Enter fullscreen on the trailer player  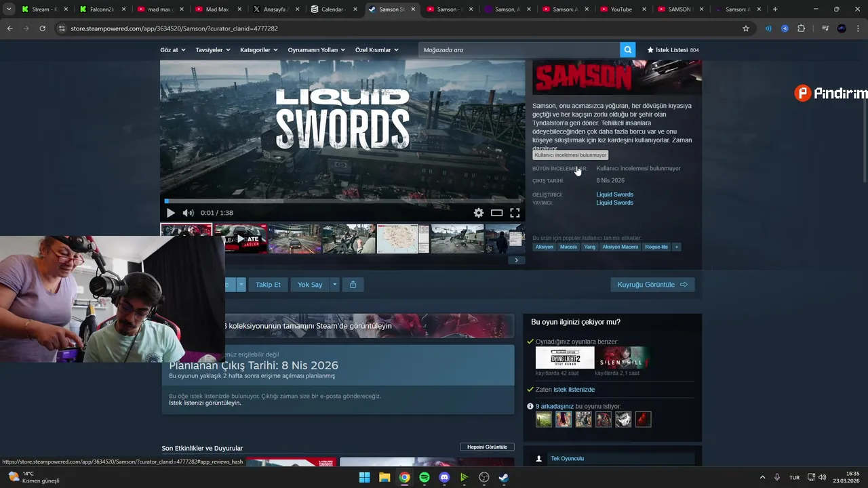point(515,213)
